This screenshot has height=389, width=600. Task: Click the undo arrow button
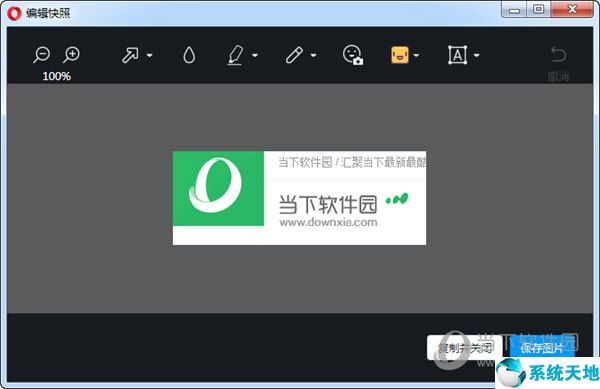point(558,54)
